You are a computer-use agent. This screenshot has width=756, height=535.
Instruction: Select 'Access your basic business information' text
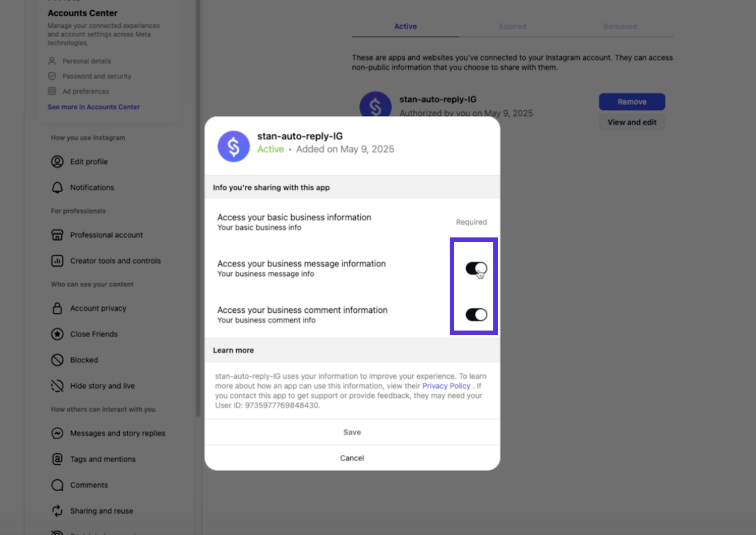pyautogui.click(x=294, y=217)
